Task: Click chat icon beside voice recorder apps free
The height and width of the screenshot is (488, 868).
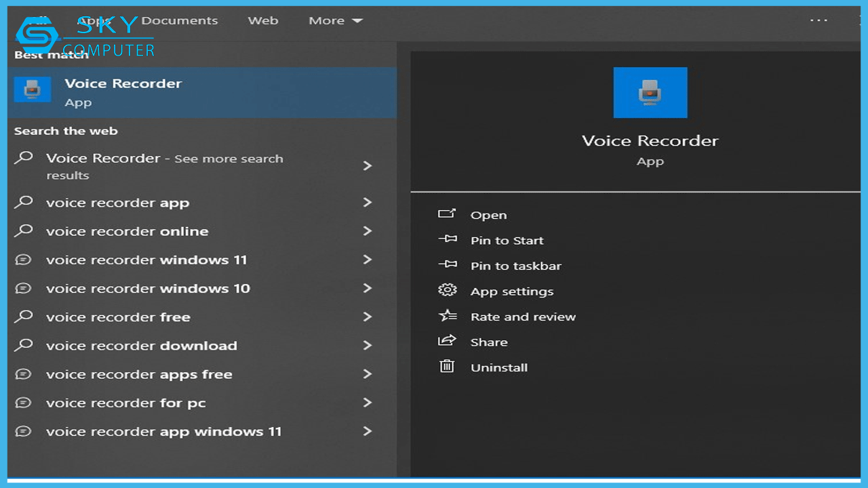Action: [x=24, y=374]
